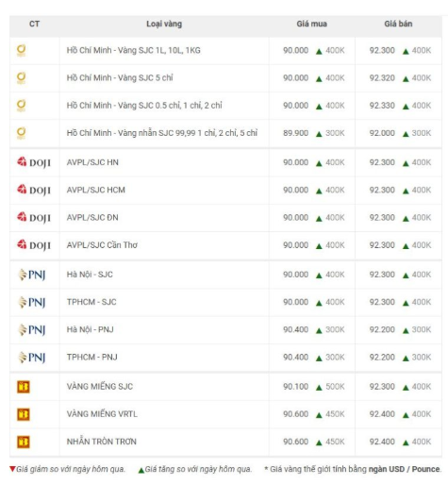
Task: Click the SJC logo beside Vàng SJC 5 chỉ
Action: (21, 78)
